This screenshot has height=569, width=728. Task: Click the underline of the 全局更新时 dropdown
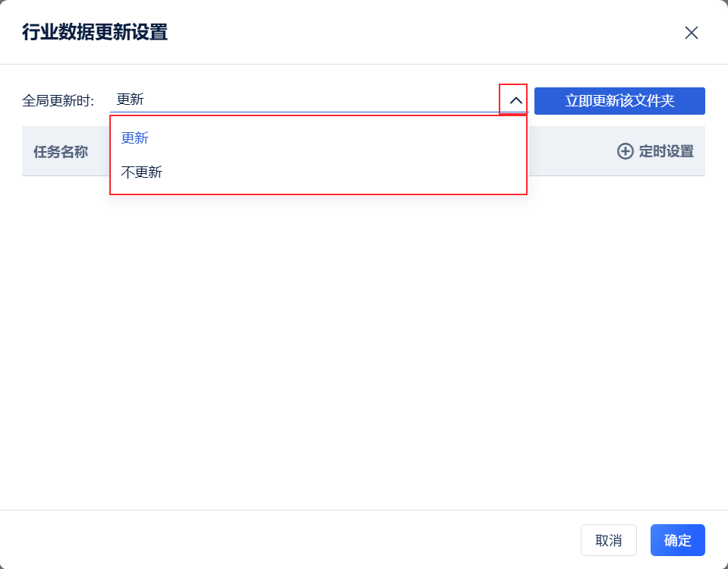tap(304, 112)
